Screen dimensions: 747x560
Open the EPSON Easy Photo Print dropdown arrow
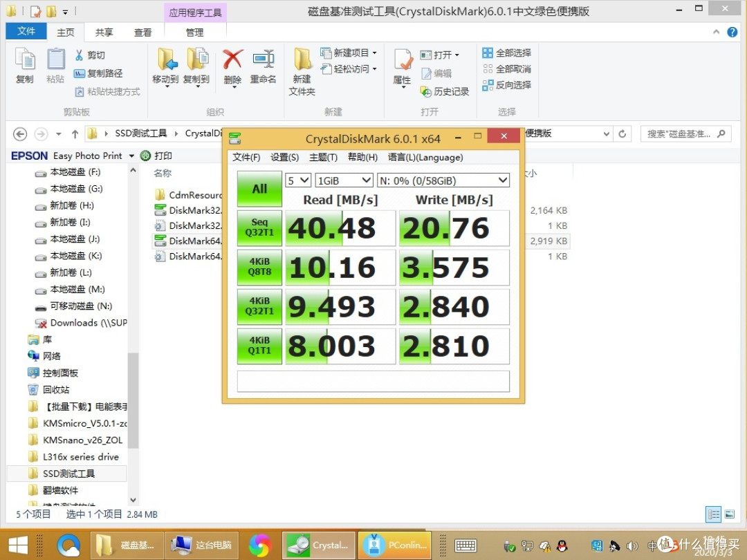131,156
